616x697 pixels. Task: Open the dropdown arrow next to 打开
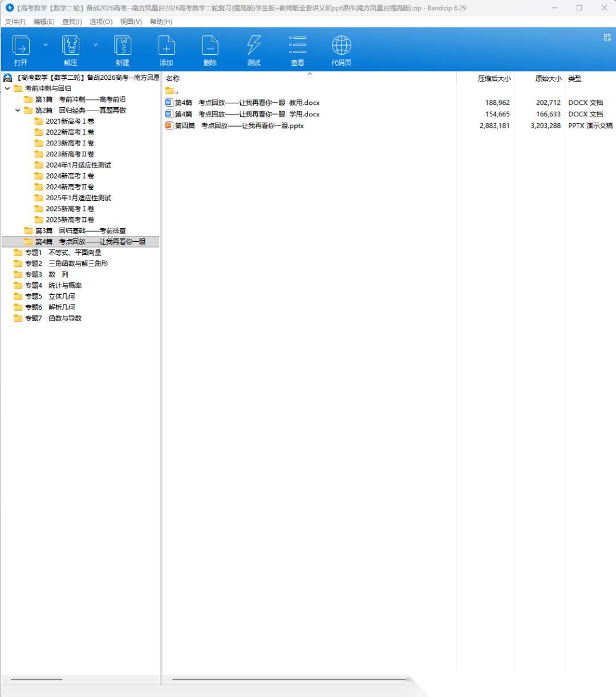tap(46, 45)
